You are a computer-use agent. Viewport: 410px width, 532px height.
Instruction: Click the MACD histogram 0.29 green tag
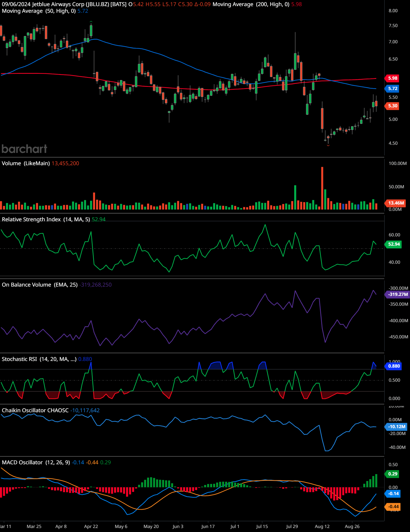392,474
